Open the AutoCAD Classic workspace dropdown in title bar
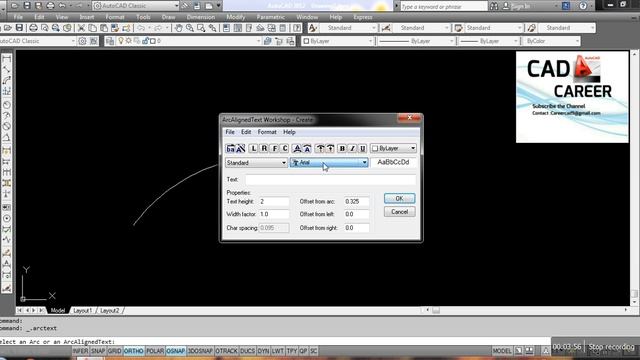Viewport: 640px width, 360px height. [136, 6]
